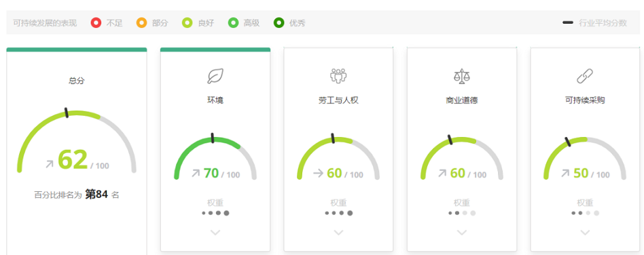Click the leaf icon on 环境 card
This screenshot has width=644, height=255.
coord(215,76)
